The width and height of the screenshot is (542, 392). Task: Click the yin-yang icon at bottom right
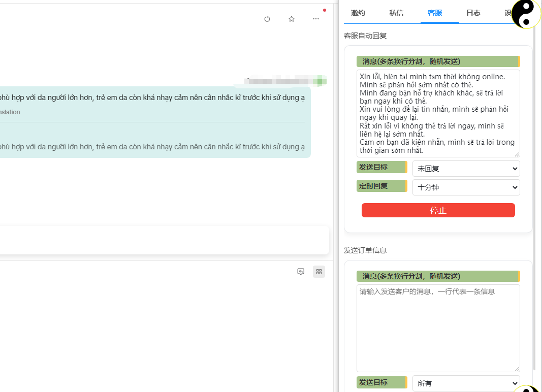click(x=526, y=388)
